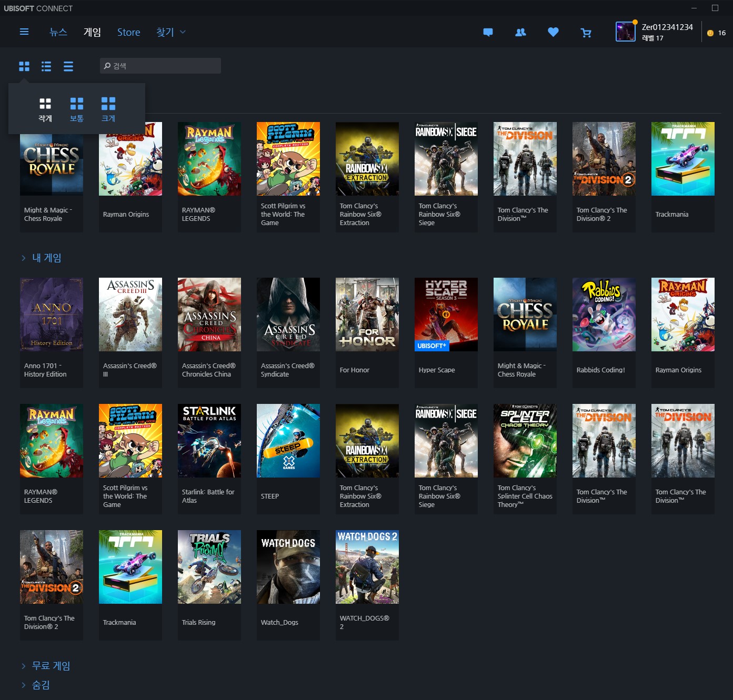733x700 pixels.
Task: Expand the 무료 게임 section
Action: pyautogui.click(x=45, y=666)
